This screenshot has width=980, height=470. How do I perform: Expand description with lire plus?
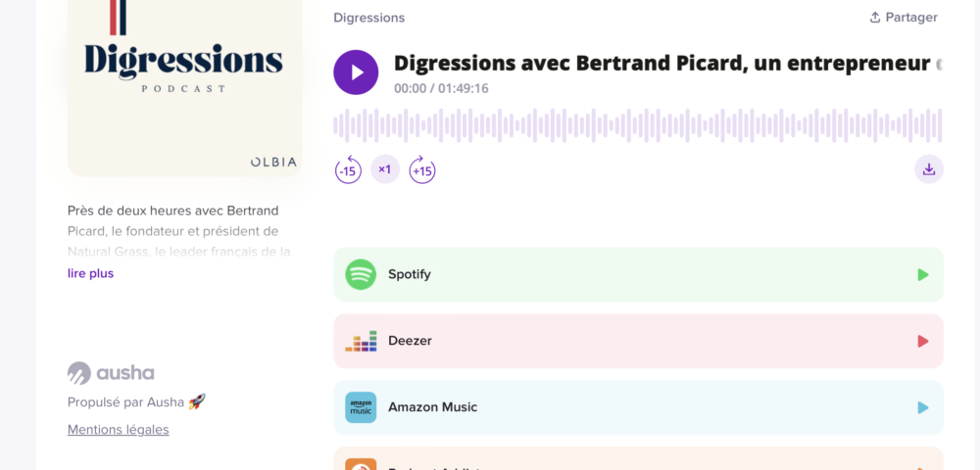pos(90,273)
